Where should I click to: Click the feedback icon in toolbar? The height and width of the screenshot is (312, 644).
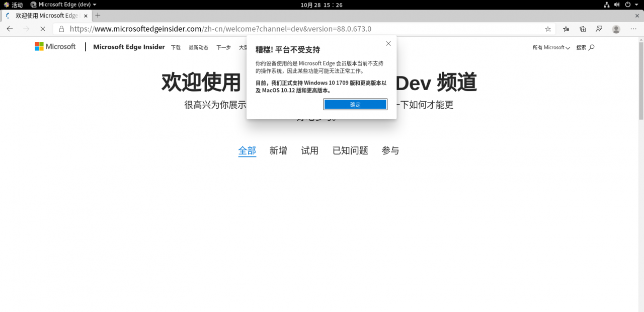(599, 29)
